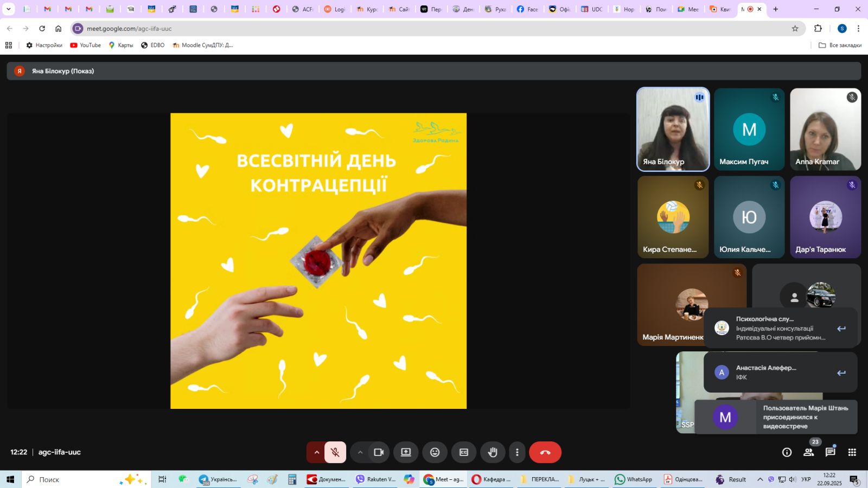Image resolution: width=868 pixels, height=488 pixels.
Task: Reply to Анастасія Алефер chat notification
Action: (841, 373)
